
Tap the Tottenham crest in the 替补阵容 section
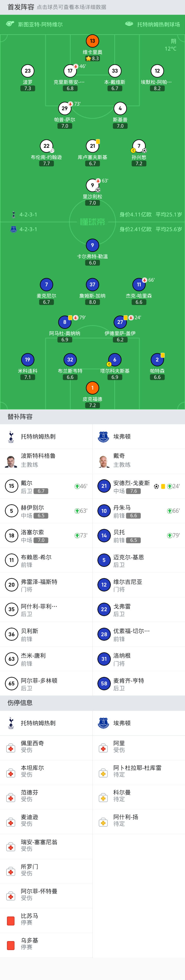click(11, 436)
